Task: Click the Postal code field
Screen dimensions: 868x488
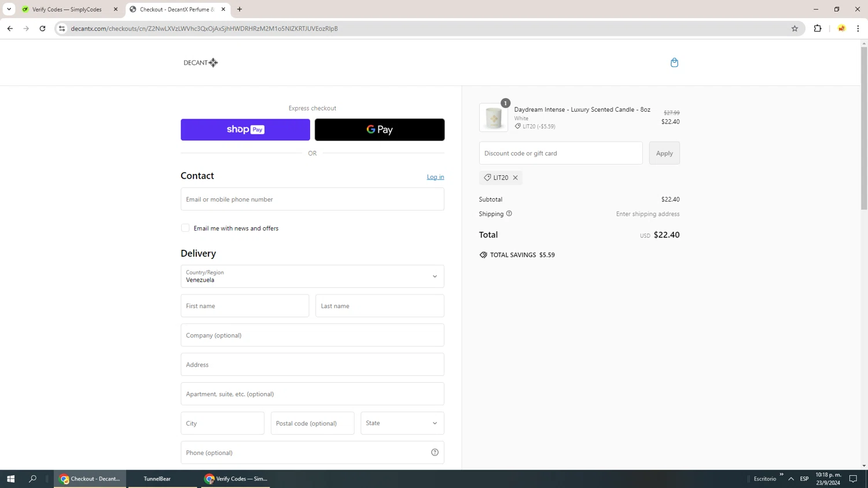Action: click(x=312, y=423)
